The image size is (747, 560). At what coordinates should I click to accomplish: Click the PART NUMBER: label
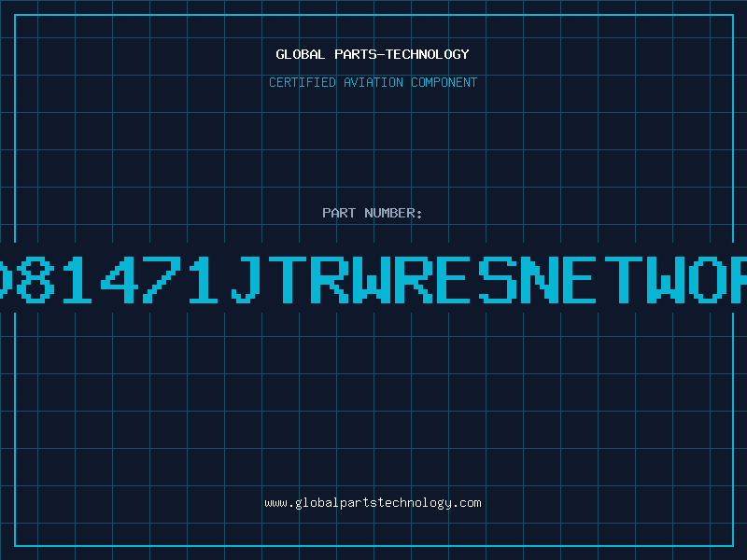point(373,213)
